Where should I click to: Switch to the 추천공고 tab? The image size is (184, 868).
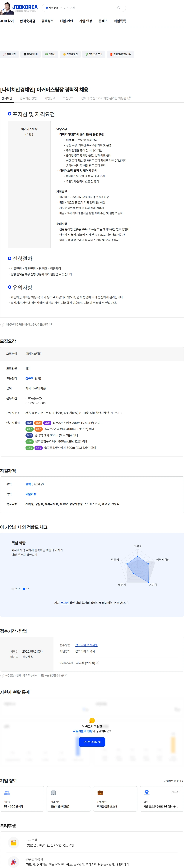pos(68,98)
